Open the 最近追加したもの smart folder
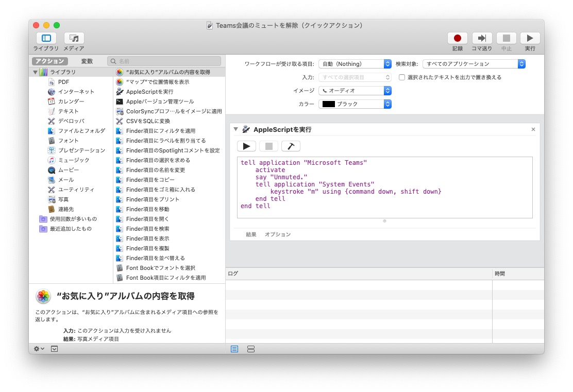 pyautogui.click(x=72, y=229)
